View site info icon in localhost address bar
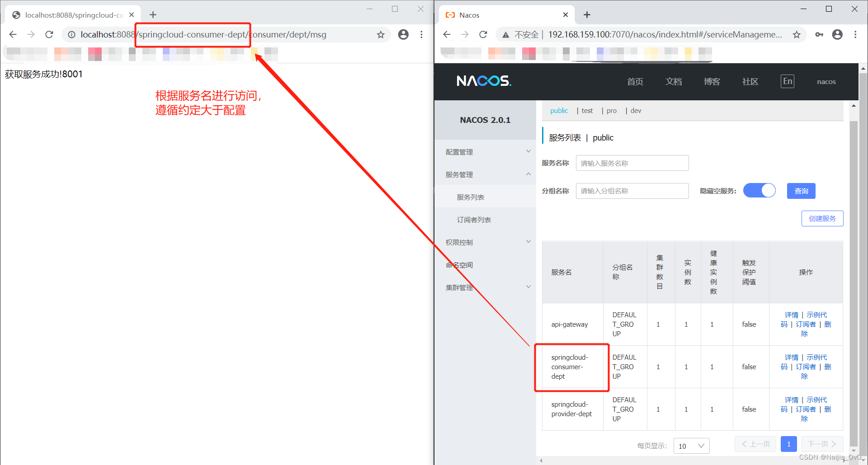 71,34
